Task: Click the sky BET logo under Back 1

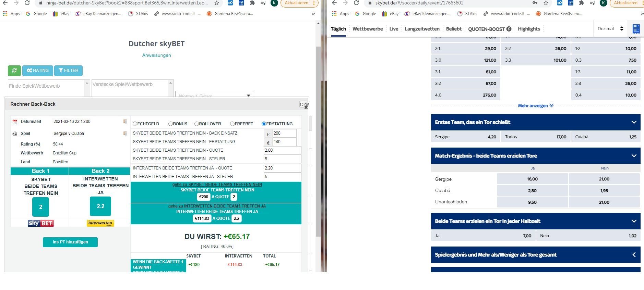Action: 41,223
